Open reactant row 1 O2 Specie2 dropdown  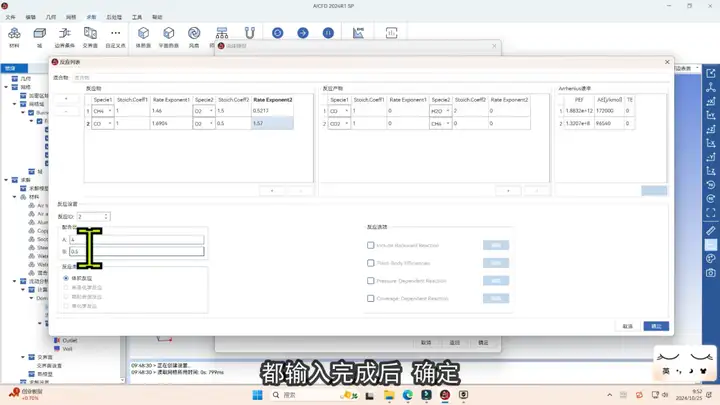click(204, 111)
